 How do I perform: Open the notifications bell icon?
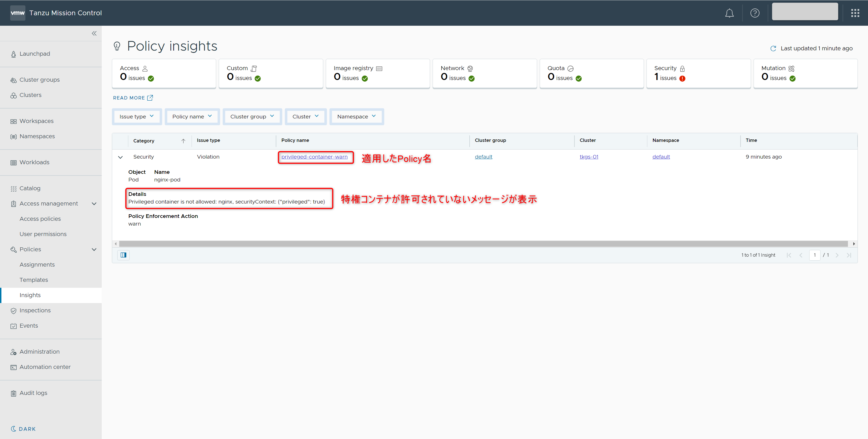point(729,13)
